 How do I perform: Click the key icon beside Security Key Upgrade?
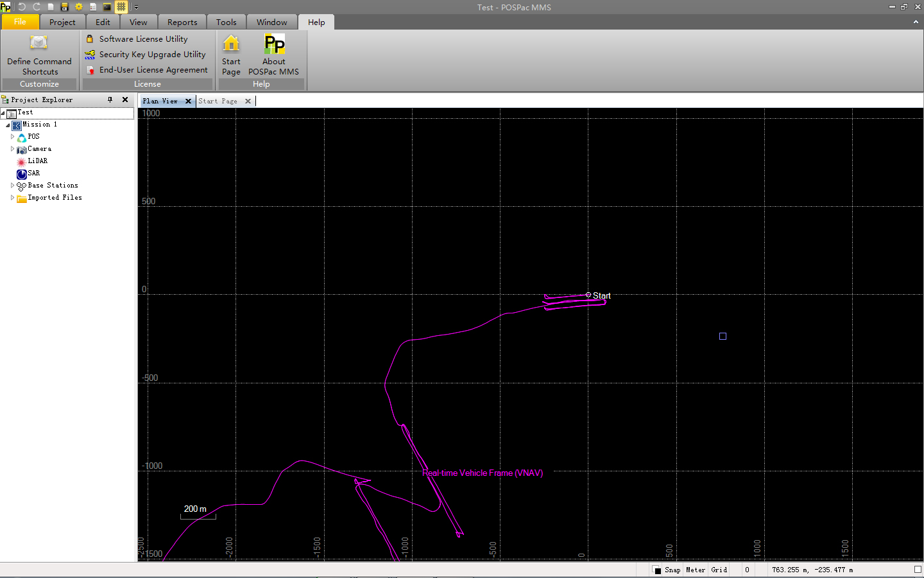coord(90,55)
